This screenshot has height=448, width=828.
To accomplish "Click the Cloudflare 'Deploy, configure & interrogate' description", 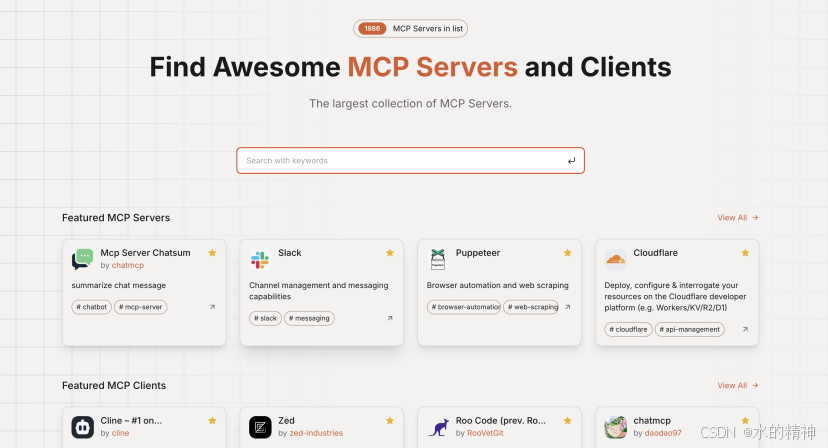I will pyautogui.click(x=675, y=296).
